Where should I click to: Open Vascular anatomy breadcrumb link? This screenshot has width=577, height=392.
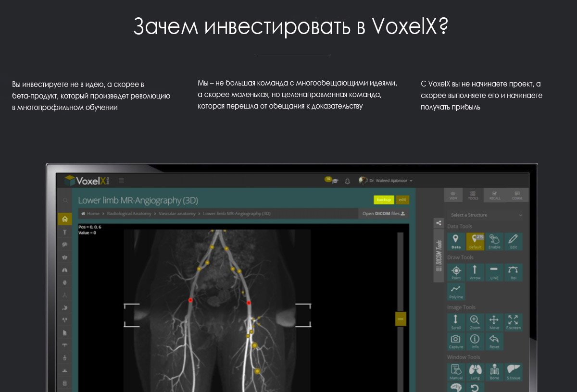177,213
